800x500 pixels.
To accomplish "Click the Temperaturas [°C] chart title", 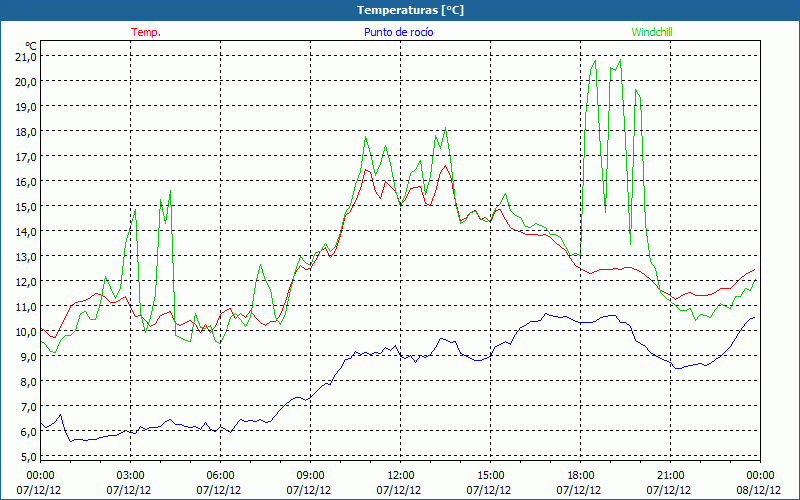I will click(410, 10).
